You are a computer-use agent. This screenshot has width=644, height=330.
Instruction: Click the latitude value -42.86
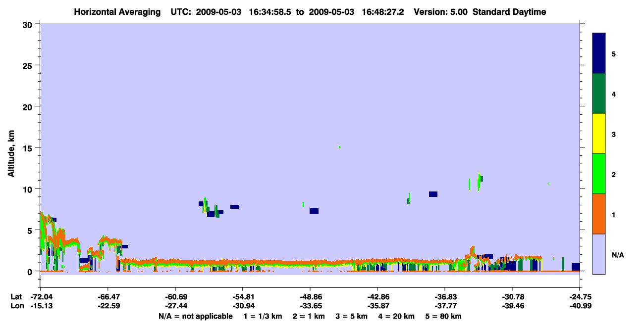tap(377, 297)
